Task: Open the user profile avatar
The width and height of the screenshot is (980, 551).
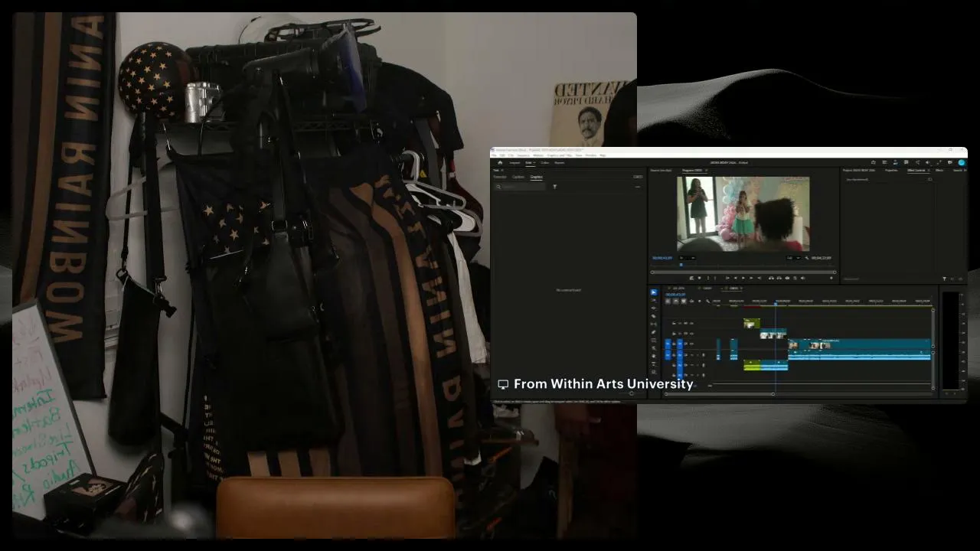Action: [962, 162]
